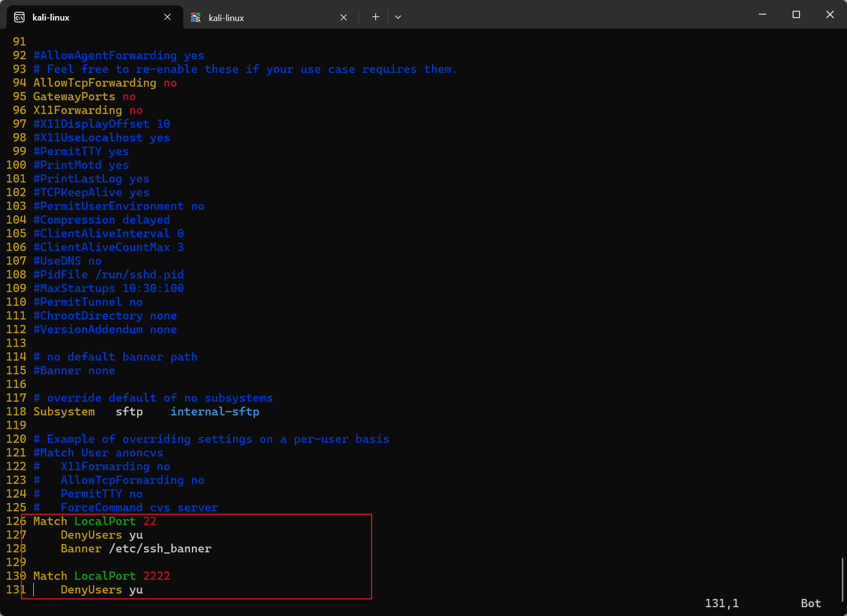This screenshot has width=847, height=616.
Task: Maximize the terminal window
Action: 796,15
